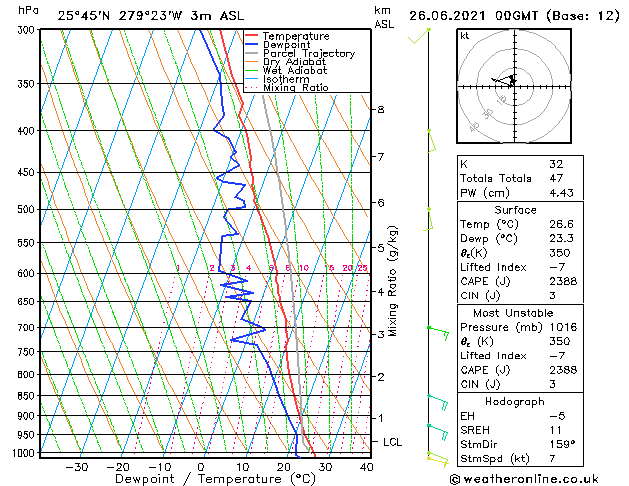This screenshot has width=629, height=486.
Task: Click the hodograph circular wind plot
Action: tap(514, 86)
